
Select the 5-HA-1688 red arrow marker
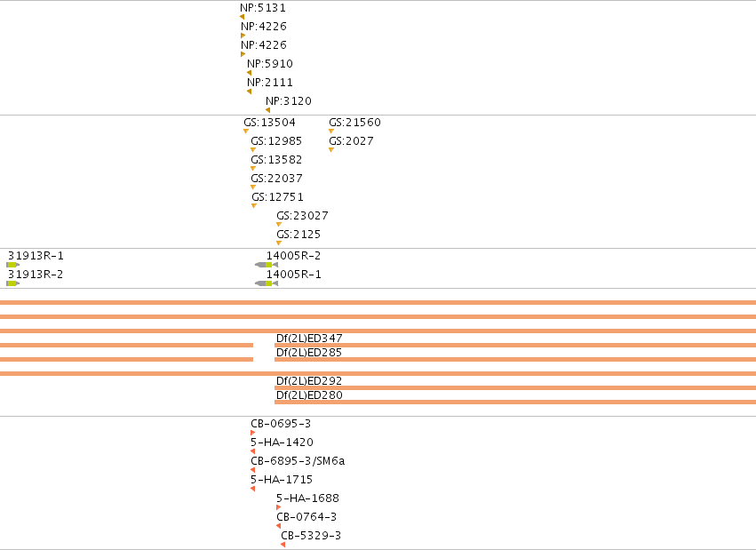(278, 507)
